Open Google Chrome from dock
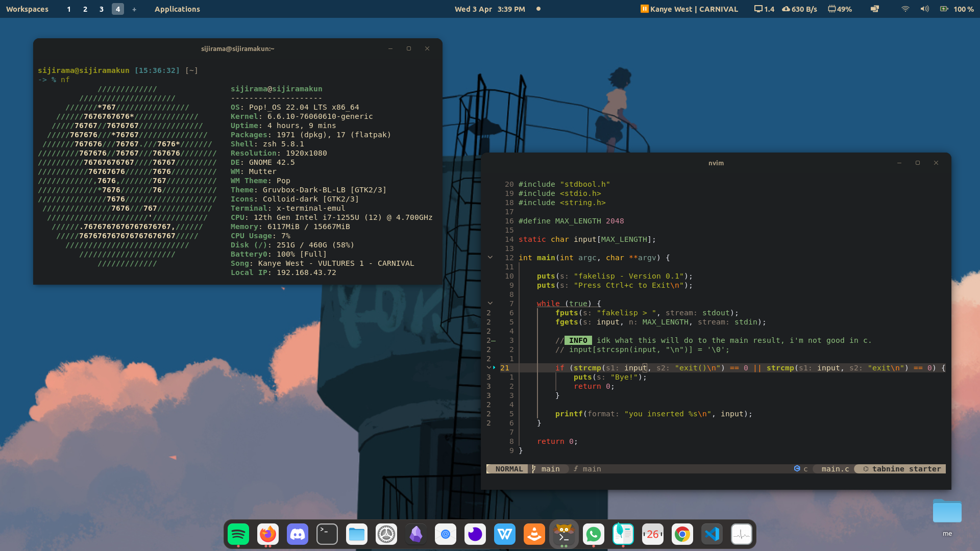 click(682, 534)
